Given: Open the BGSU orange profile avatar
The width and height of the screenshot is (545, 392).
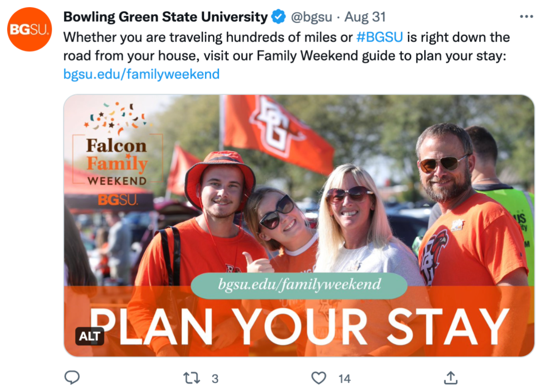Looking at the screenshot, I should point(29,29).
